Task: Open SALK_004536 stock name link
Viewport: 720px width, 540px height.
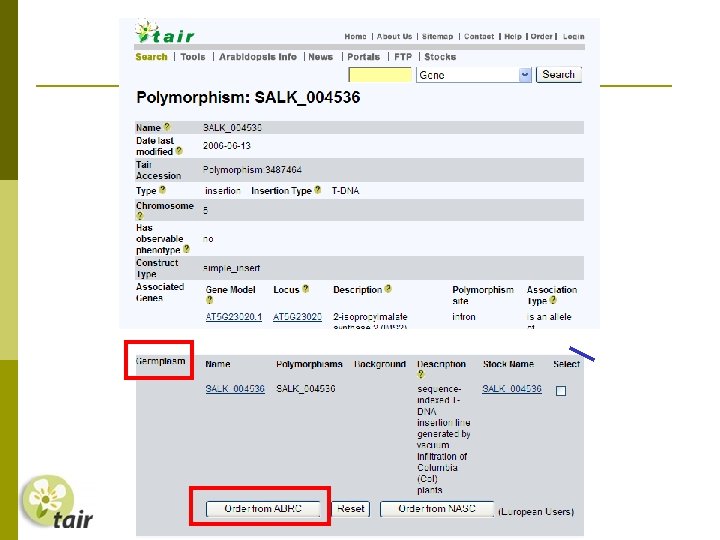Action: click(x=512, y=389)
